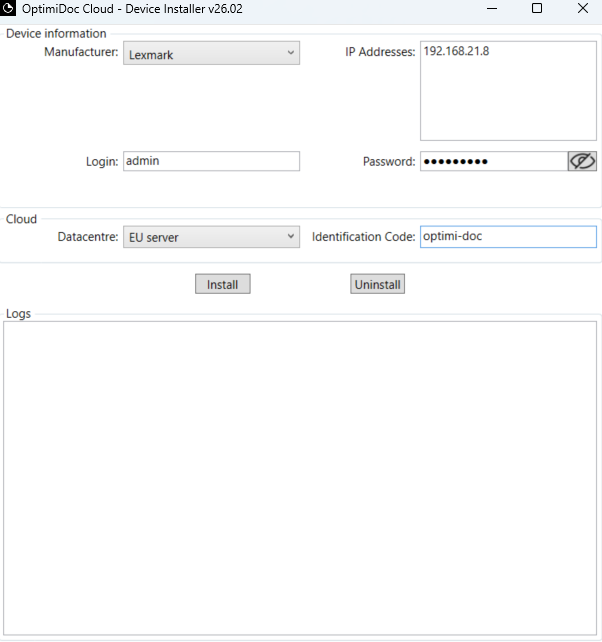
Task: Maximize the Device Installer window
Action: [x=537, y=9]
